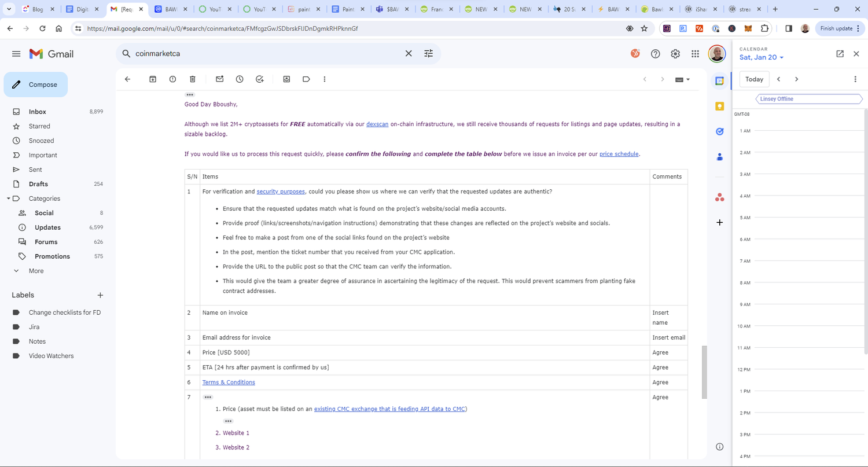
Task: Report the email as spam
Action: point(172,79)
